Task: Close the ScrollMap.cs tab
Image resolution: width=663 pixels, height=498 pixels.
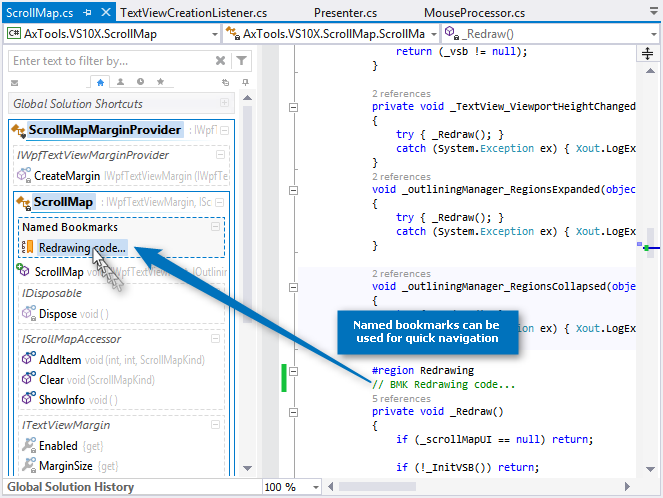Action: click(x=106, y=12)
